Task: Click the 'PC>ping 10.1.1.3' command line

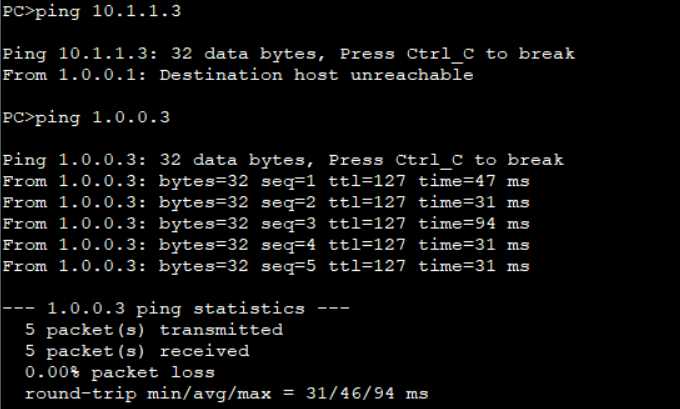Action: 92,11
